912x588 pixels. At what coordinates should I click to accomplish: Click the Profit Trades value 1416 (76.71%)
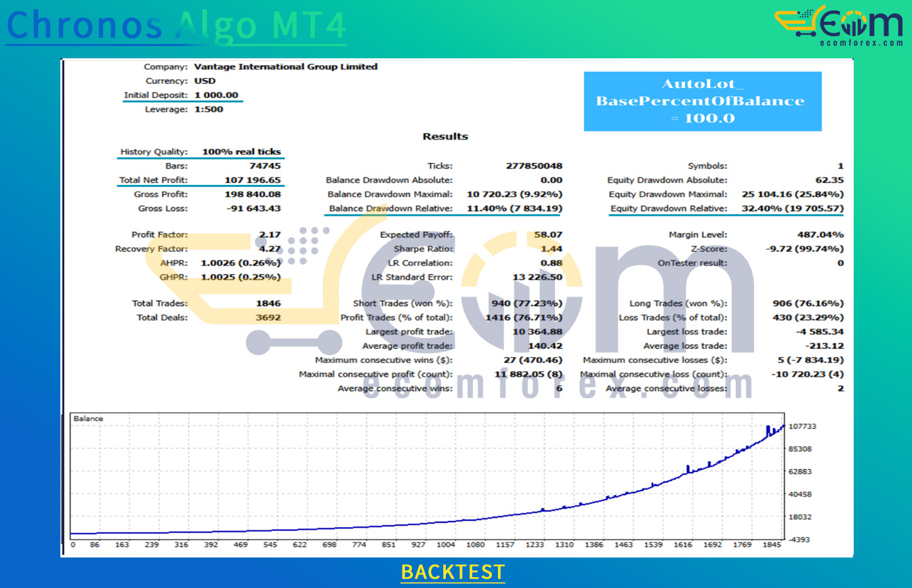(524, 318)
